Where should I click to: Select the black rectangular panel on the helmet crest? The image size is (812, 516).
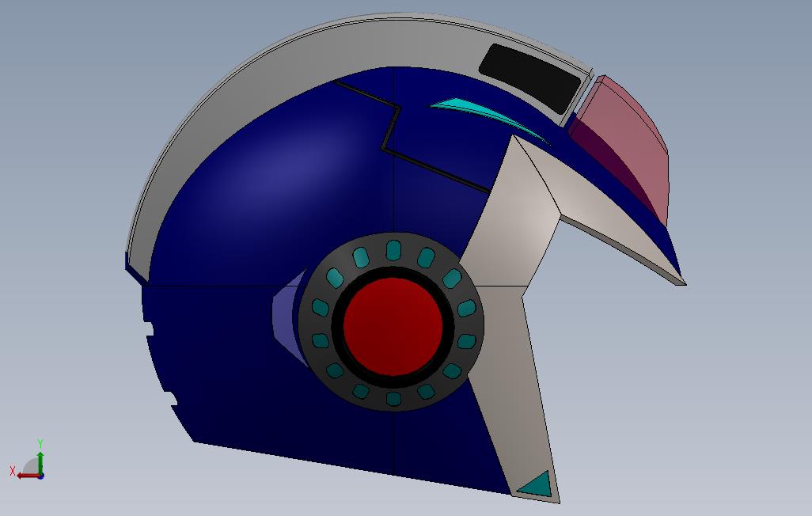coord(529,79)
